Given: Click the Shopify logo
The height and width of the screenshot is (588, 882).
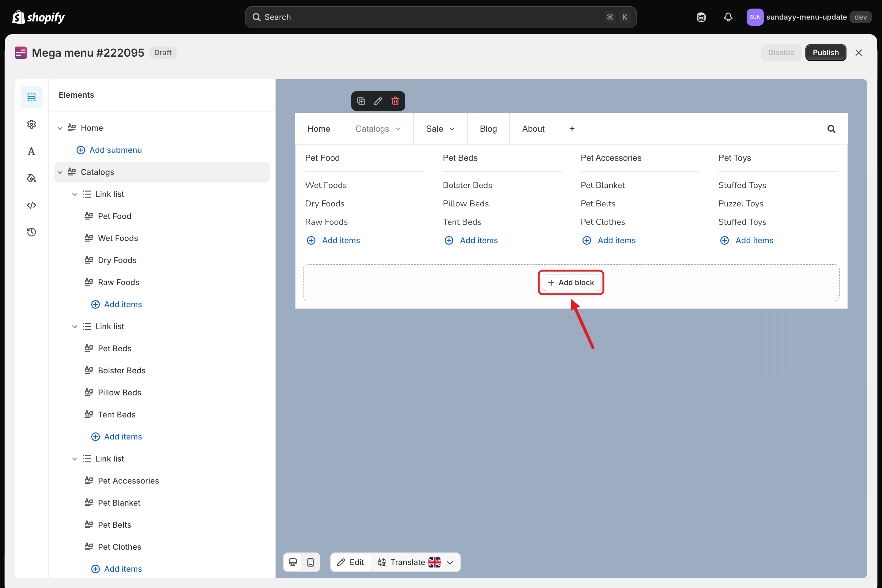Looking at the screenshot, I should [38, 17].
